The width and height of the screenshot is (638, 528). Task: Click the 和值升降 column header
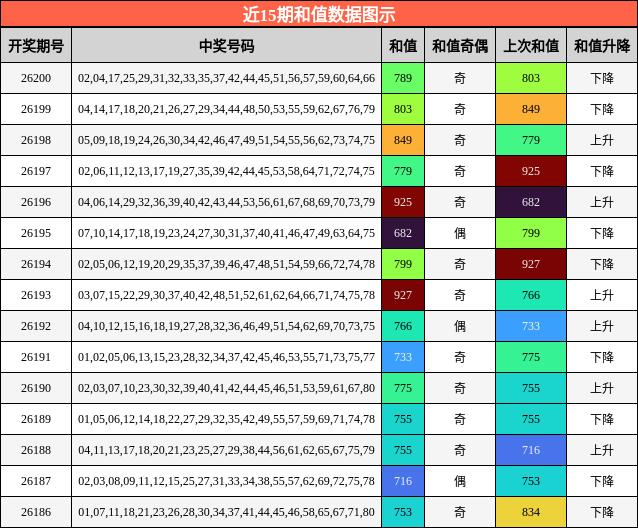coord(602,46)
